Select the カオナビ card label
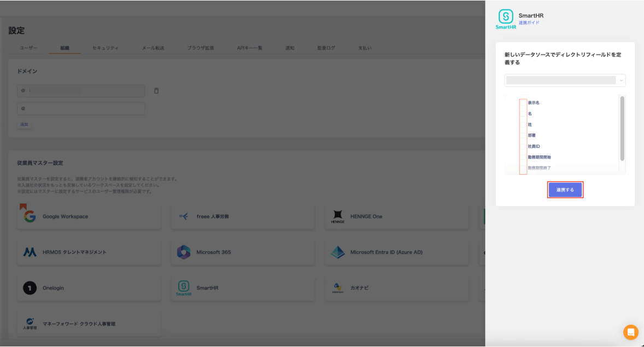 tap(359, 288)
